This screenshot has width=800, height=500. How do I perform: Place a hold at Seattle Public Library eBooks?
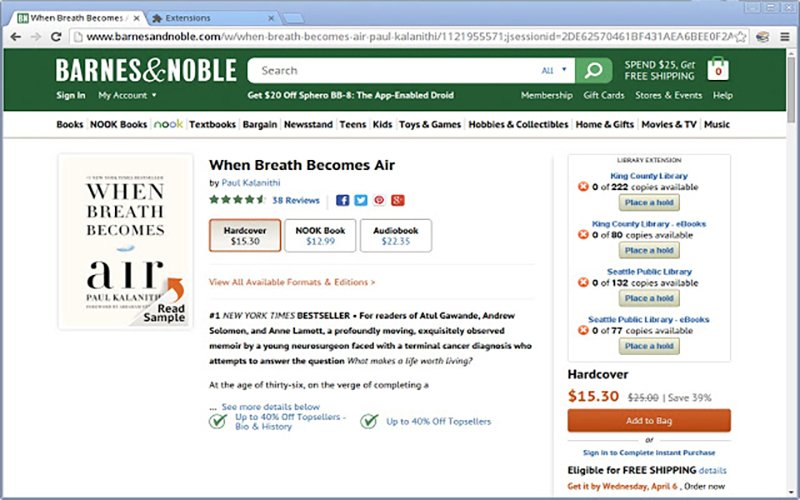click(x=649, y=346)
